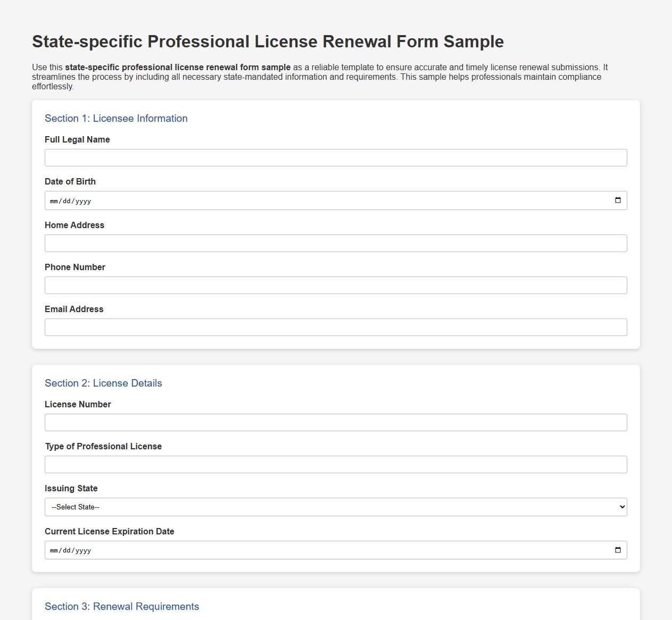Click the License Number label
The width and height of the screenshot is (672, 620).
tap(78, 404)
